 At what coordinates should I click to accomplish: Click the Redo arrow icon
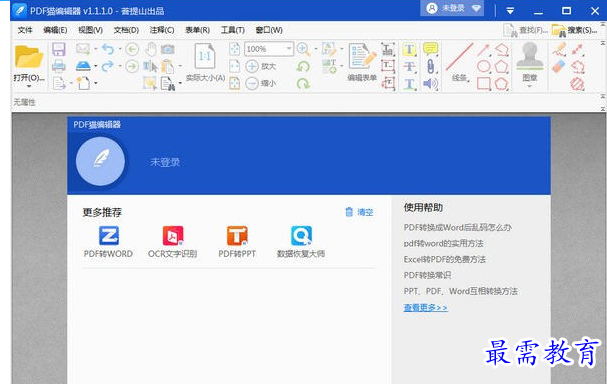[x=107, y=66]
